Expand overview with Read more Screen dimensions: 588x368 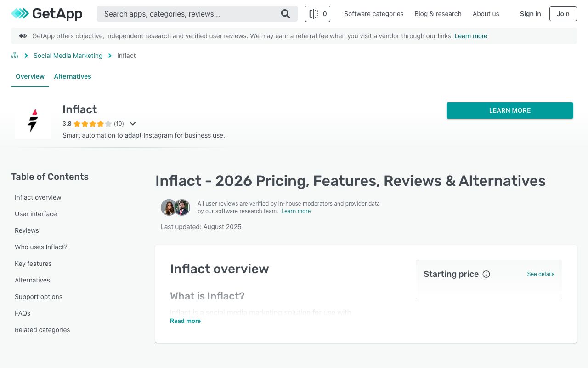185,321
